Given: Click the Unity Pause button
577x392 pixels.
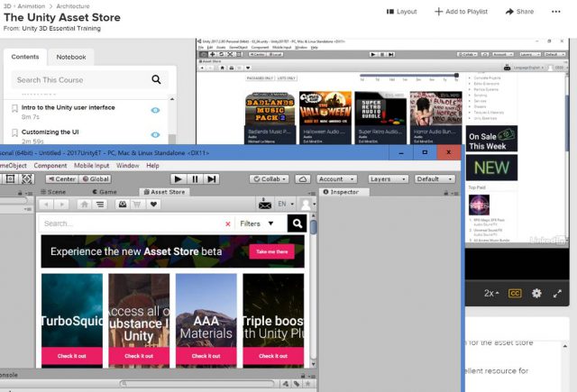Looking at the screenshot, I should (x=195, y=179).
